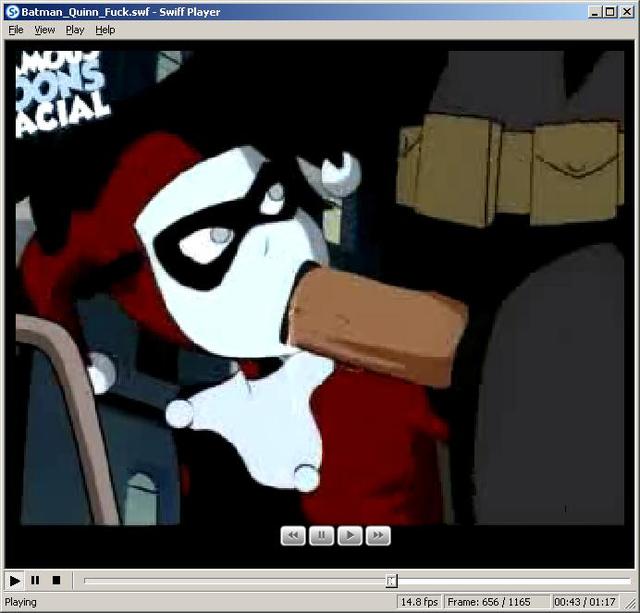Click the 'Playing' status text
This screenshot has width=640, height=613.
tap(20, 602)
